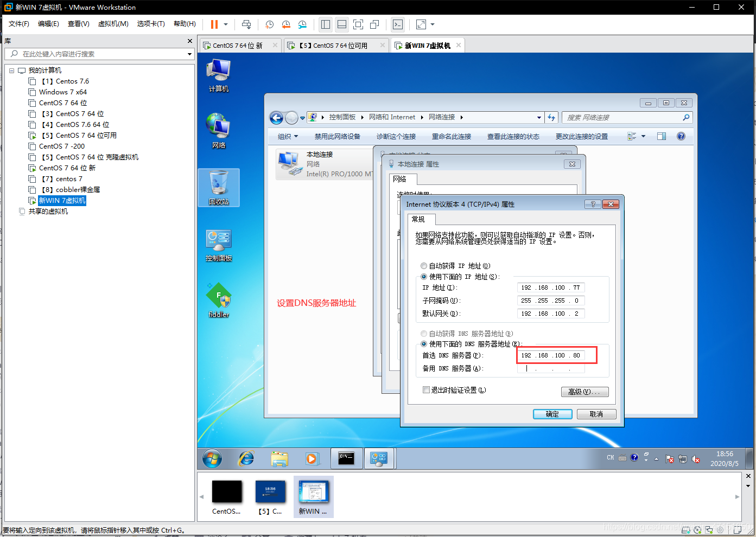The width and height of the screenshot is (756, 537).
Task: Click 确定 button in IPv4 dialog
Action: [x=552, y=414]
